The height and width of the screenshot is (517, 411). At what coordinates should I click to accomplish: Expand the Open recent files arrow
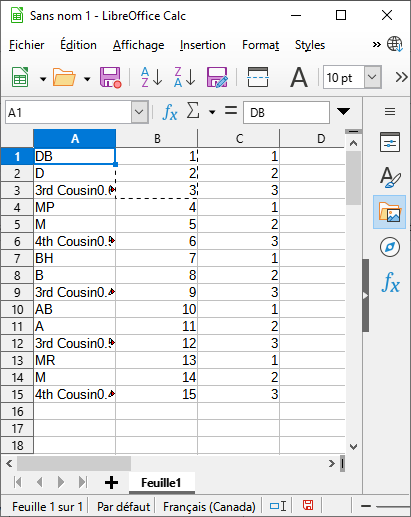(x=87, y=79)
